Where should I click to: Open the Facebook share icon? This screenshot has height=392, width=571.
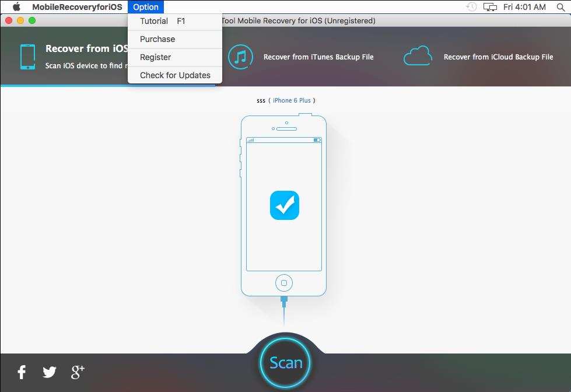[22, 372]
